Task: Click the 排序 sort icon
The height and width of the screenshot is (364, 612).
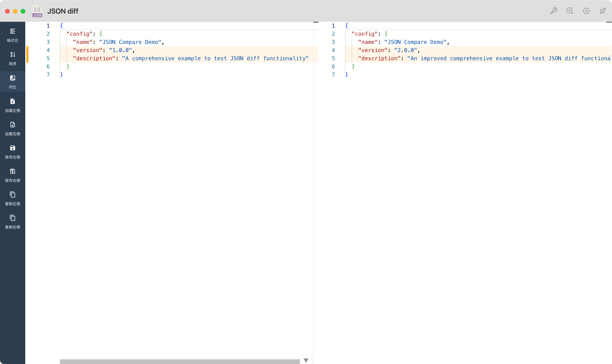Action: (x=12, y=54)
